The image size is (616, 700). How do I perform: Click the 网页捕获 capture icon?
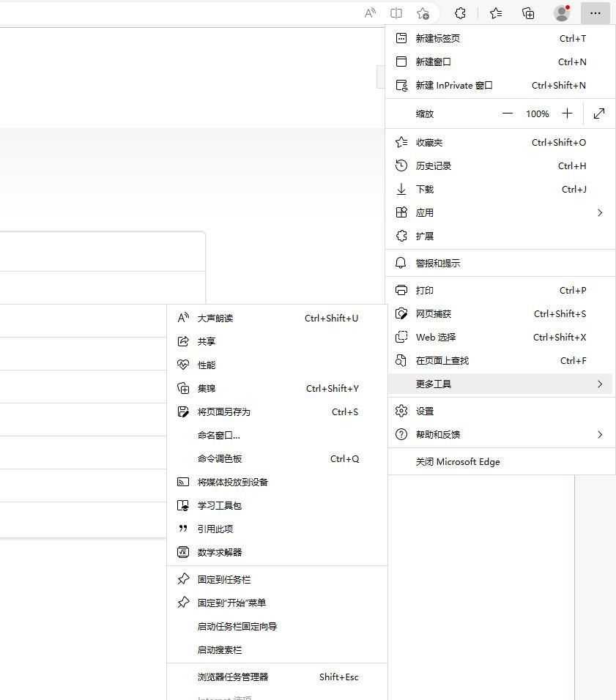click(401, 314)
